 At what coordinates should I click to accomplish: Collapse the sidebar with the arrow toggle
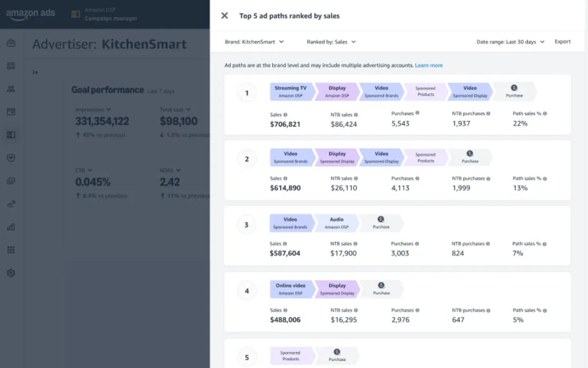click(35, 72)
